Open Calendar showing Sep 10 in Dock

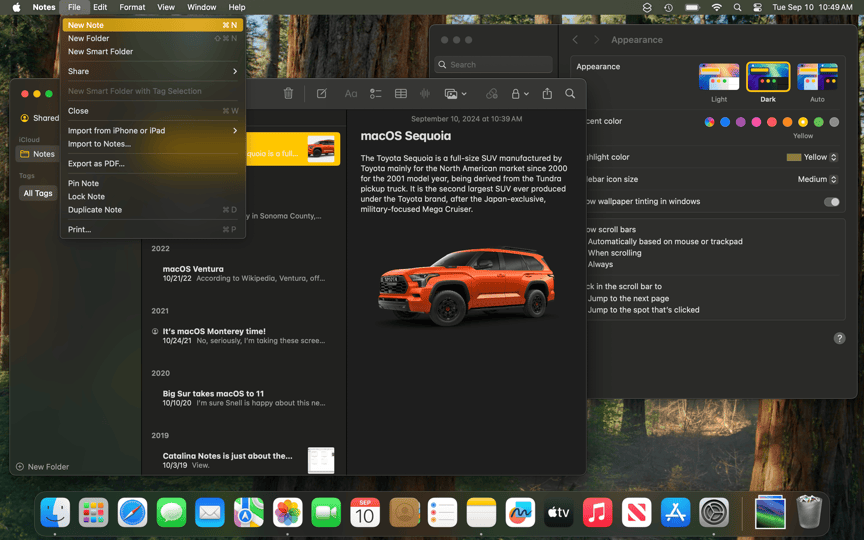(365, 512)
